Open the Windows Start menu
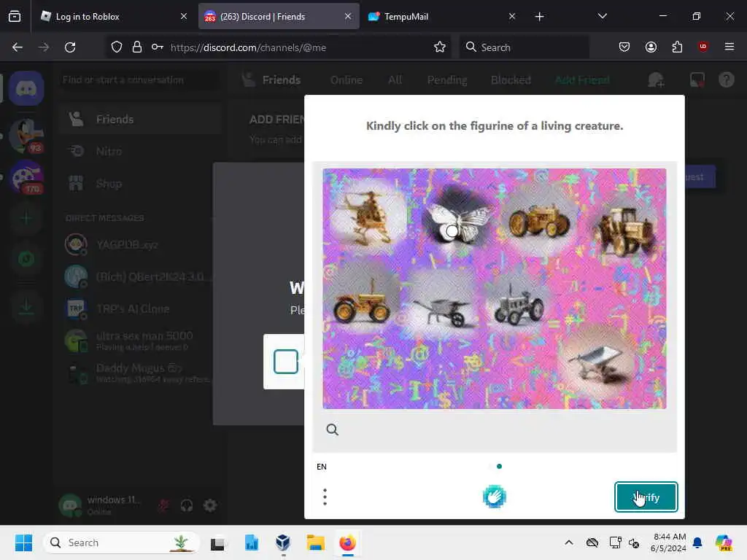 pos(23,542)
